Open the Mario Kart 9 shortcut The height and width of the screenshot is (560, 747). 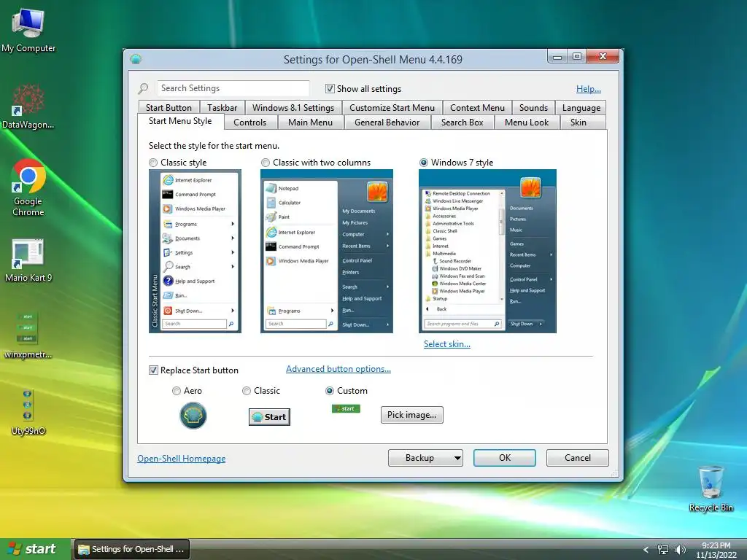coord(28,260)
